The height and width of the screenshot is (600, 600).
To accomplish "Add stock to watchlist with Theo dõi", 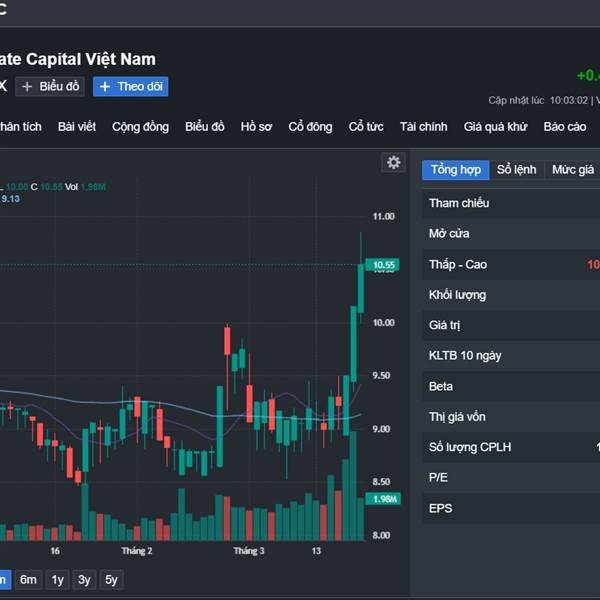I will coord(131,87).
